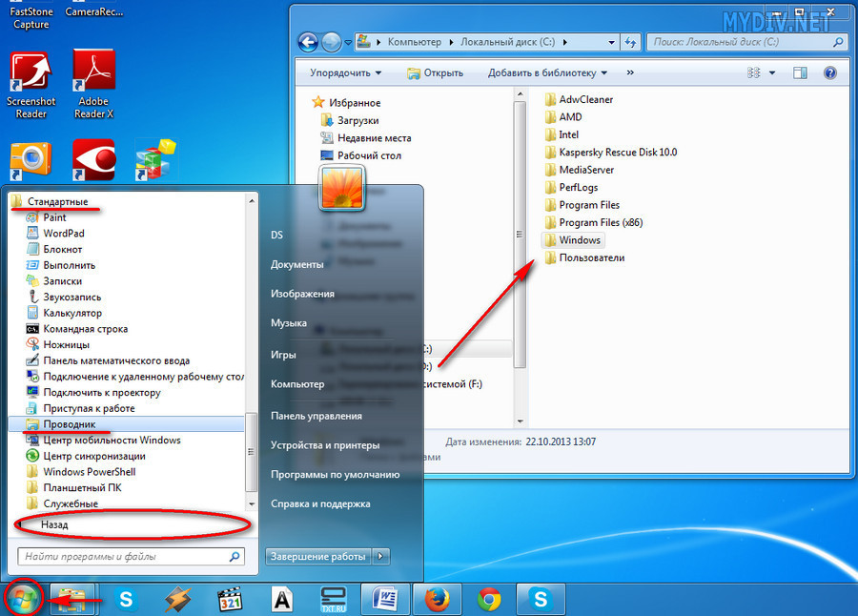Expand the Windows PowerShell folder
858x616 pixels.
point(81,471)
